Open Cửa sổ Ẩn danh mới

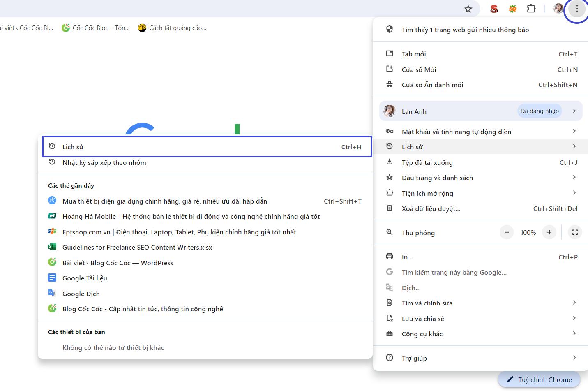(x=481, y=85)
